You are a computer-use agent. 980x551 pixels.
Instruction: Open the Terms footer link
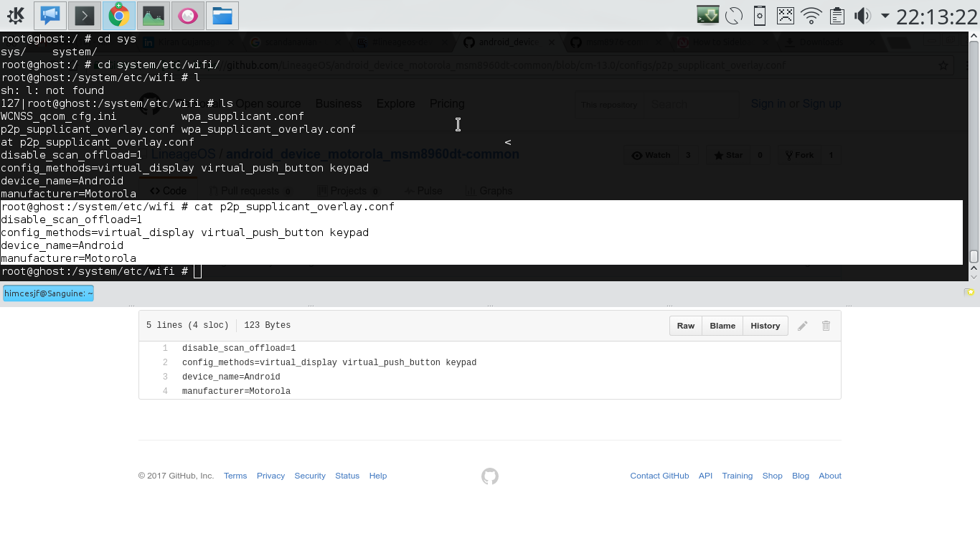235,476
